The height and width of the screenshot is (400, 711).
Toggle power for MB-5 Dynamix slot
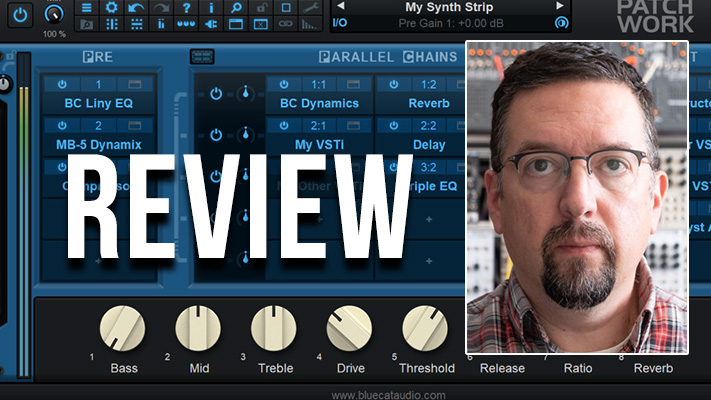coord(63,126)
